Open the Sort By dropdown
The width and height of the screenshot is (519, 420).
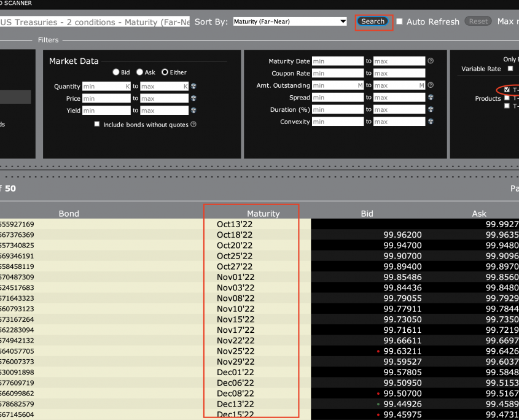point(290,21)
